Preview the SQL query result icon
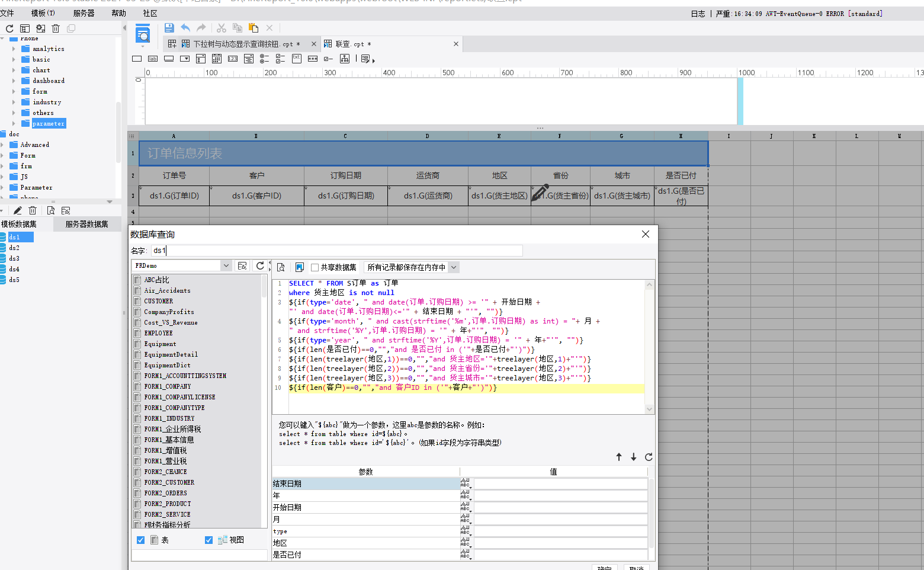The image size is (924, 570). [281, 267]
